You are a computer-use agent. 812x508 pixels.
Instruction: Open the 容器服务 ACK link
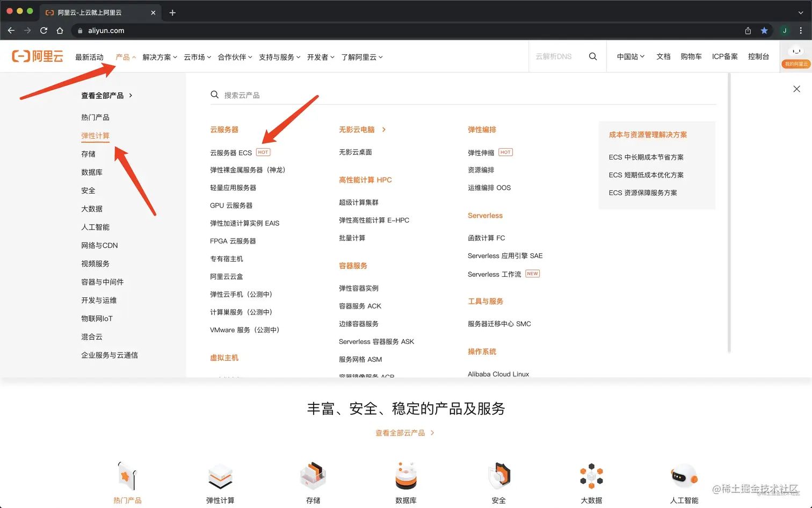pyautogui.click(x=360, y=306)
